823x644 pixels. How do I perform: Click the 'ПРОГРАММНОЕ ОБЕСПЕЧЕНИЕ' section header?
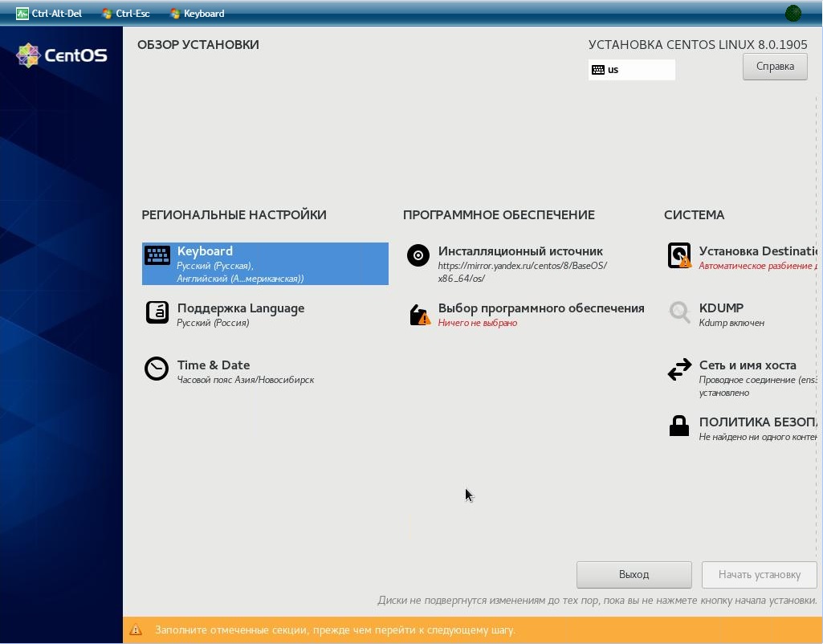[x=499, y=214]
